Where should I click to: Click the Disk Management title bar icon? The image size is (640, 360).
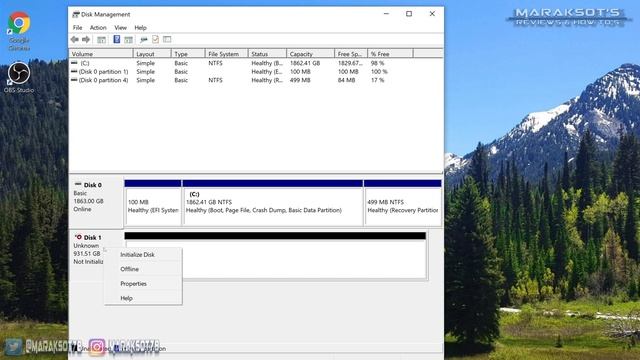coord(76,14)
